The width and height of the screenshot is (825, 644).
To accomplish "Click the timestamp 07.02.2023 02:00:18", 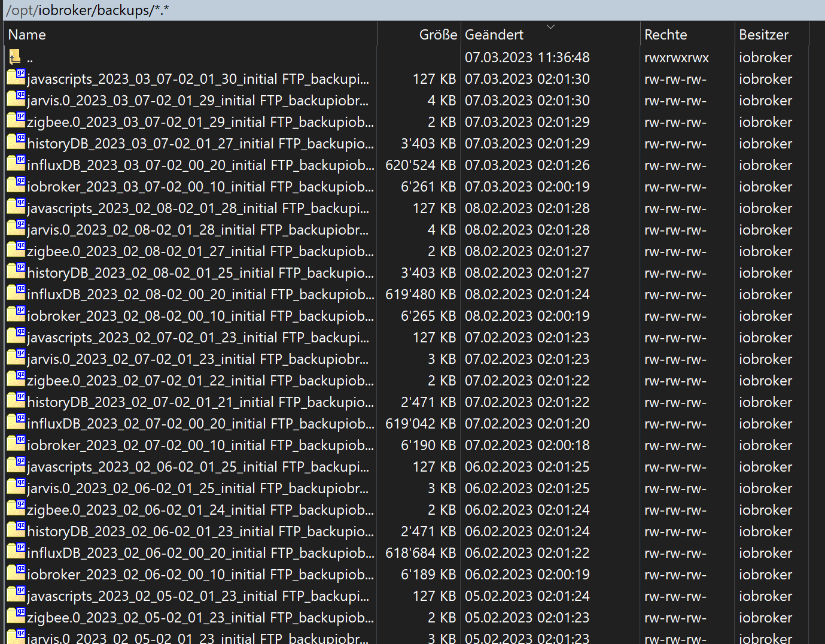I will pos(527,445).
